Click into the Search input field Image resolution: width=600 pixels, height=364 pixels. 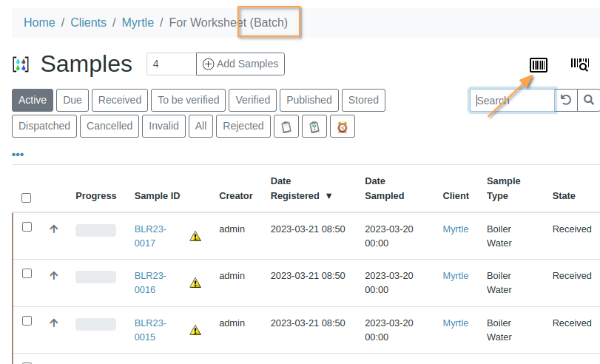pos(512,101)
